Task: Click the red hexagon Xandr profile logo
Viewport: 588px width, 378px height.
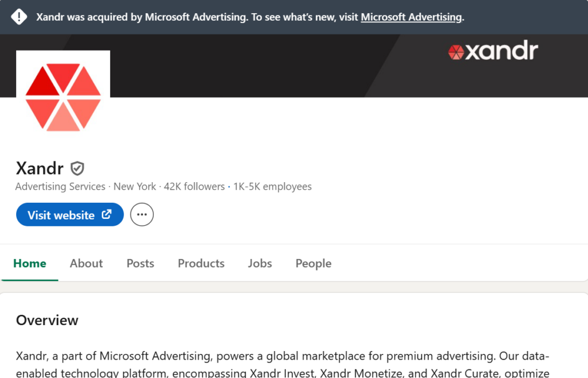Action: (x=63, y=97)
